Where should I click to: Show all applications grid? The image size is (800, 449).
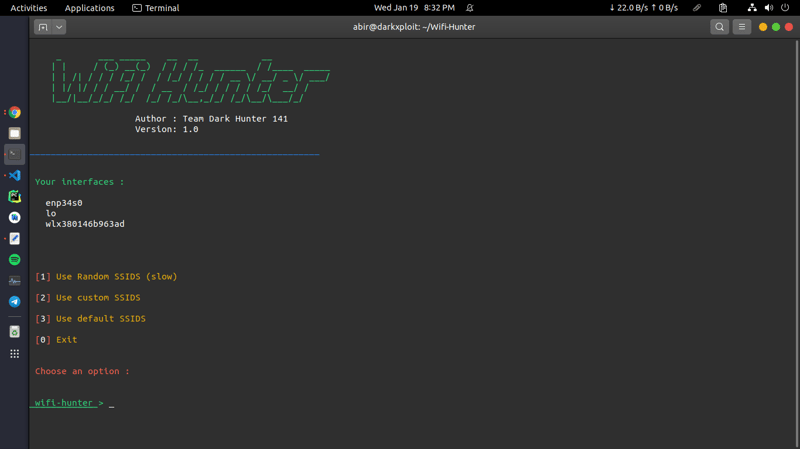(15, 354)
